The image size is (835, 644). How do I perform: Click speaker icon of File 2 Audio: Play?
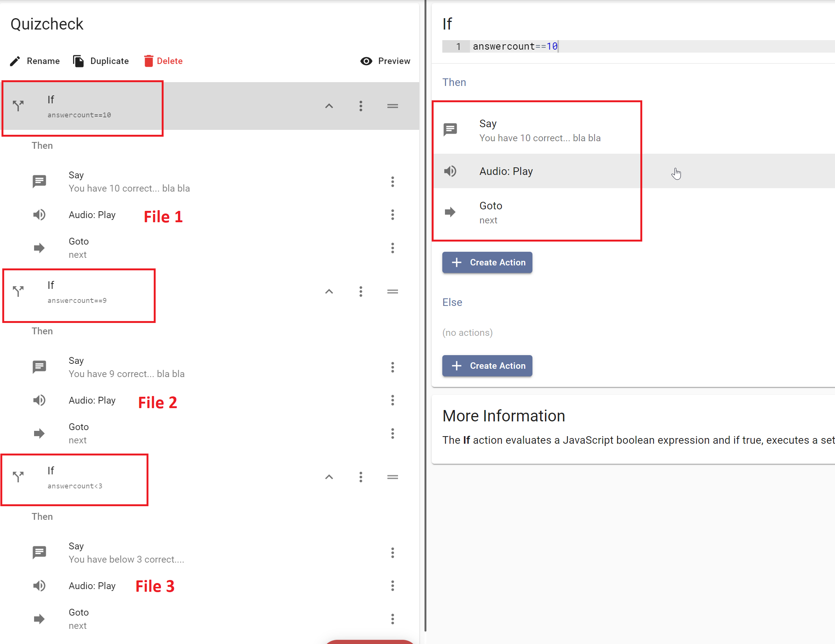click(39, 400)
